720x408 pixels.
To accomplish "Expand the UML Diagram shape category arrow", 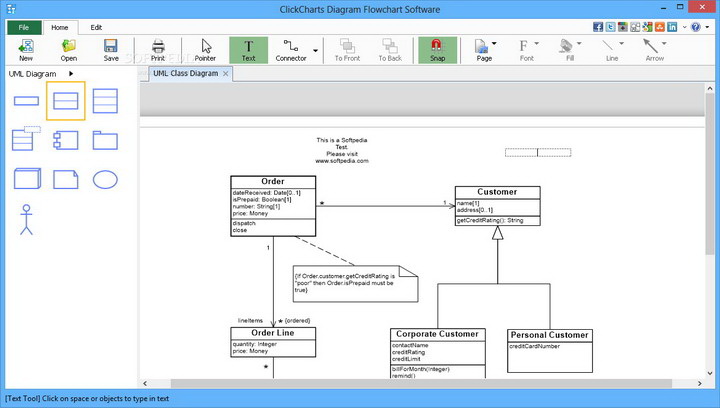I will [x=71, y=73].
